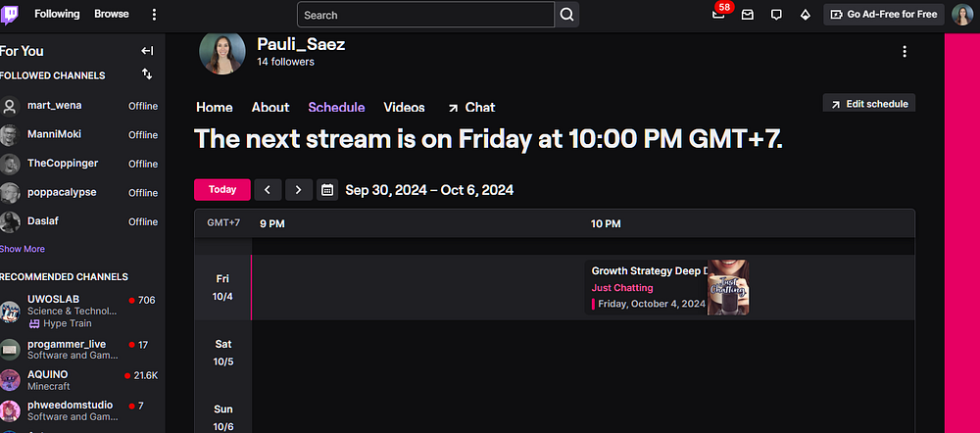
Task: Open poppacalypse channel avatar
Action: click(10, 193)
